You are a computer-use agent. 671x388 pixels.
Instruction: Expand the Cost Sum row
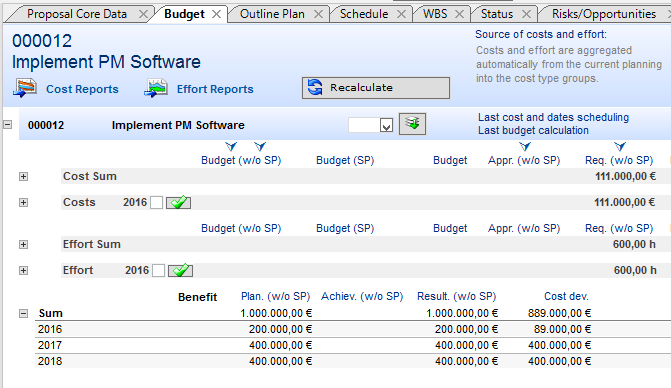[24, 176]
